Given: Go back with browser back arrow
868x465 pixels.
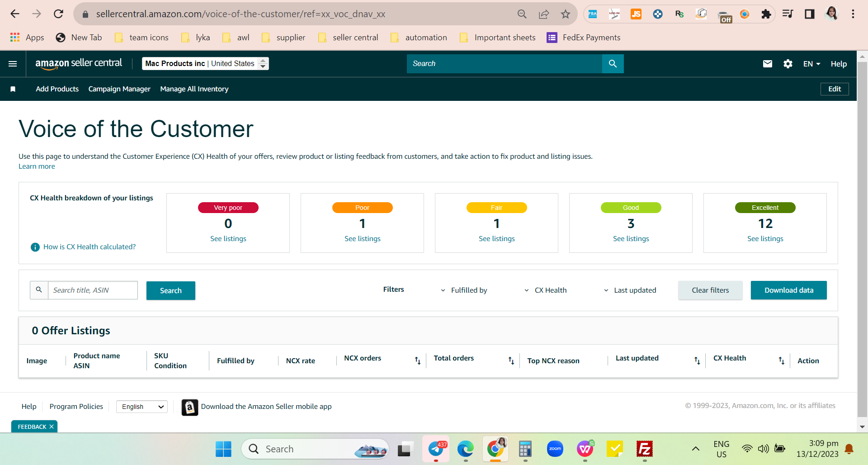Looking at the screenshot, I should coord(15,14).
